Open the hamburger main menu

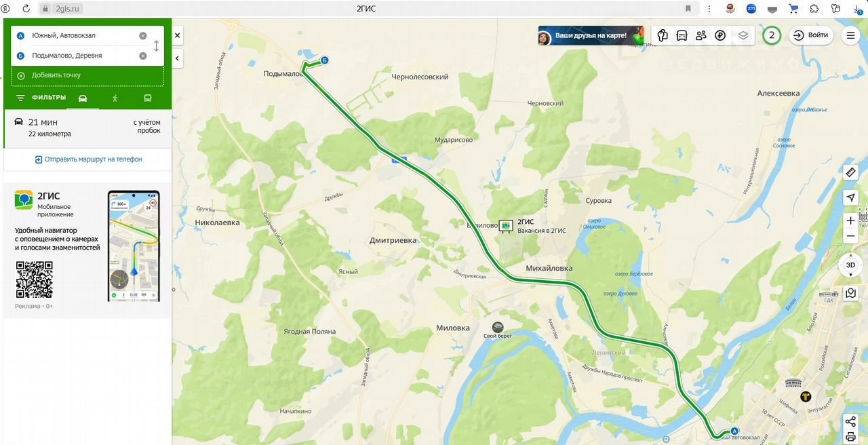click(x=851, y=35)
